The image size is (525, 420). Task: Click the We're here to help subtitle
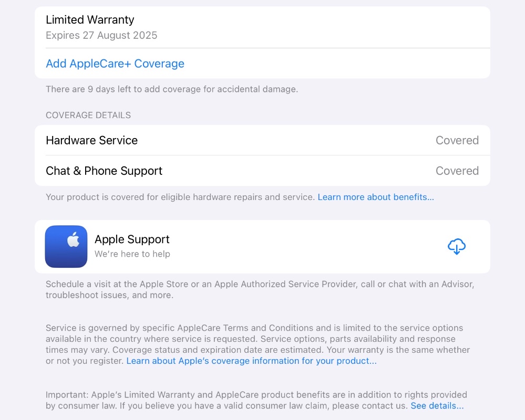pos(132,254)
